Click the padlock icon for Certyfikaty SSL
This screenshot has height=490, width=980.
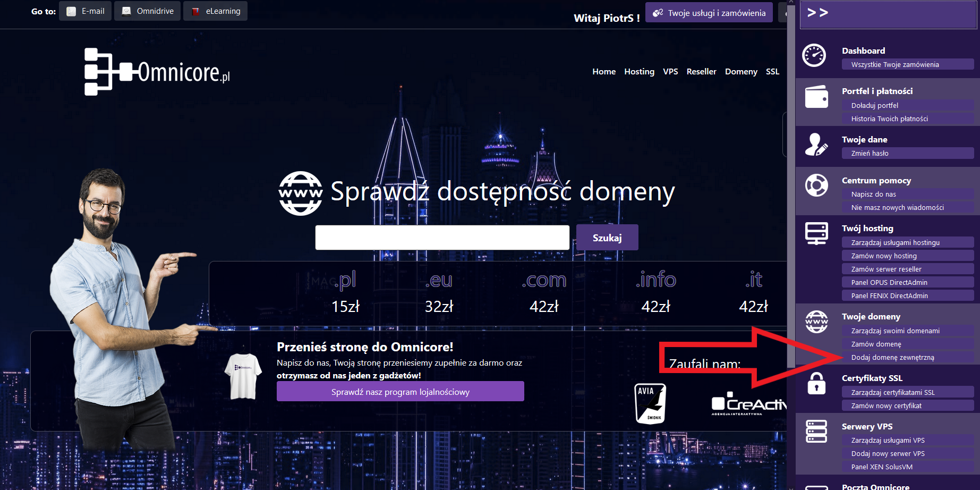click(x=816, y=383)
